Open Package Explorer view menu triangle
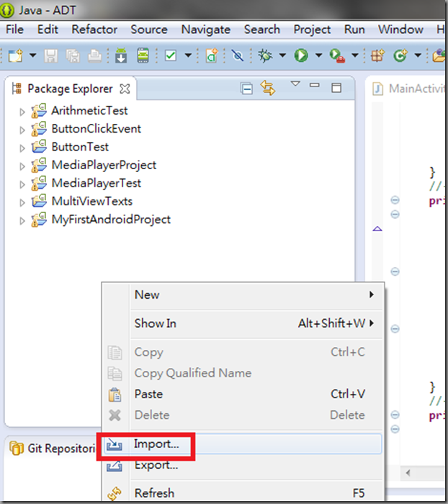Image resolution: width=448 pixels, height=504 pixels. 295,84
